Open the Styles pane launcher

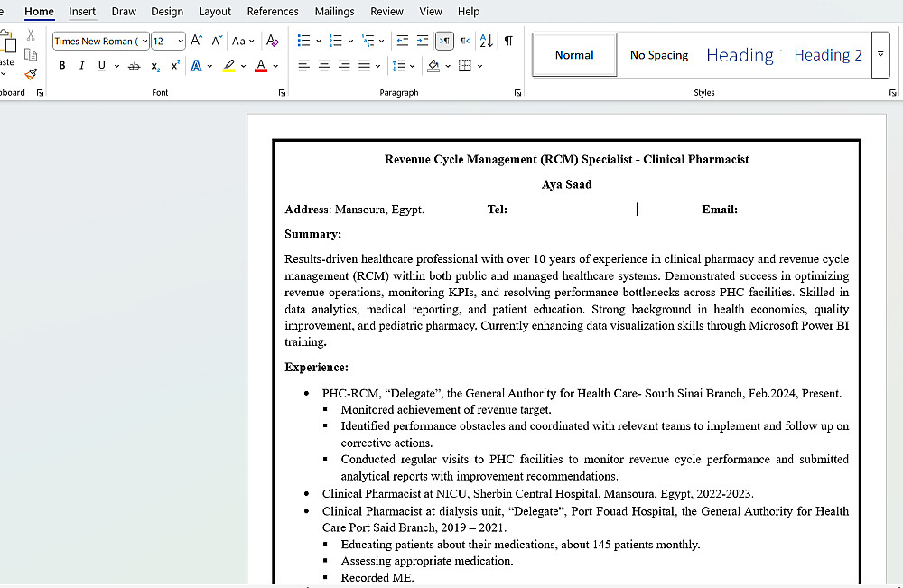click(892, 93)
